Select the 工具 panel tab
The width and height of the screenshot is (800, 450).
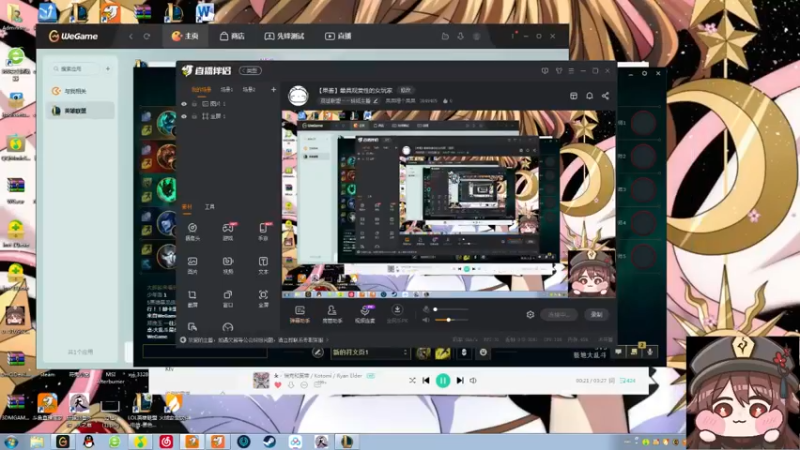click(x=210, y=207)
